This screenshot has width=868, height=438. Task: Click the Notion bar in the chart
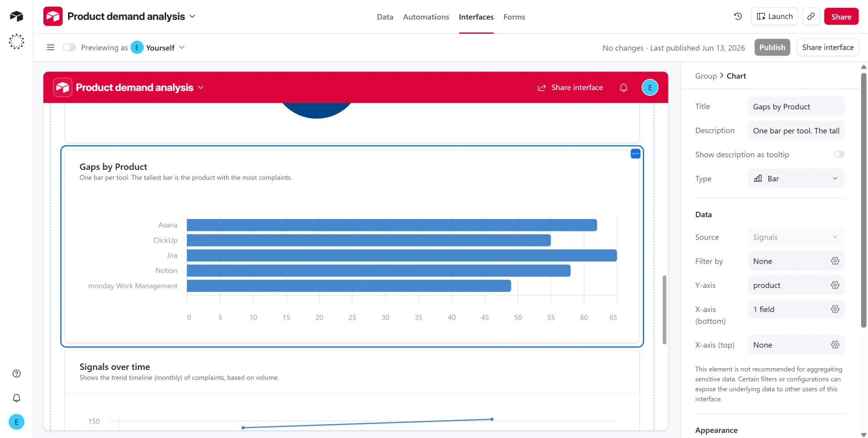[x=379, y=271]
